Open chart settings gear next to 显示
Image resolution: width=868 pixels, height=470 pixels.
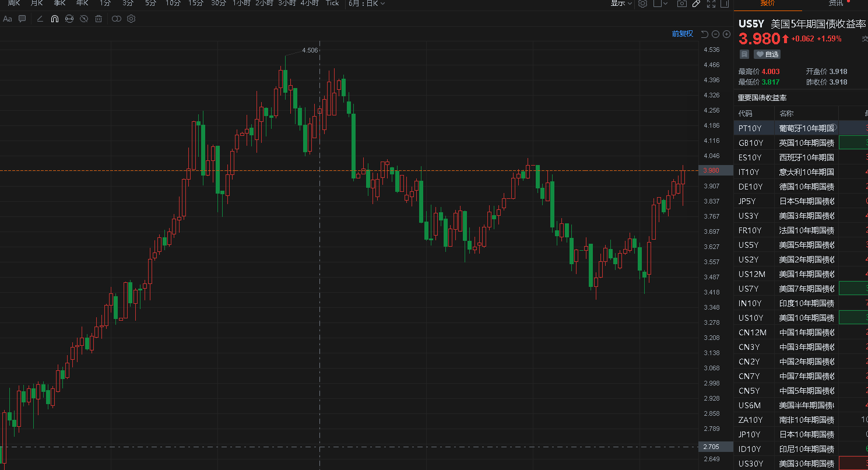point(642,3)
